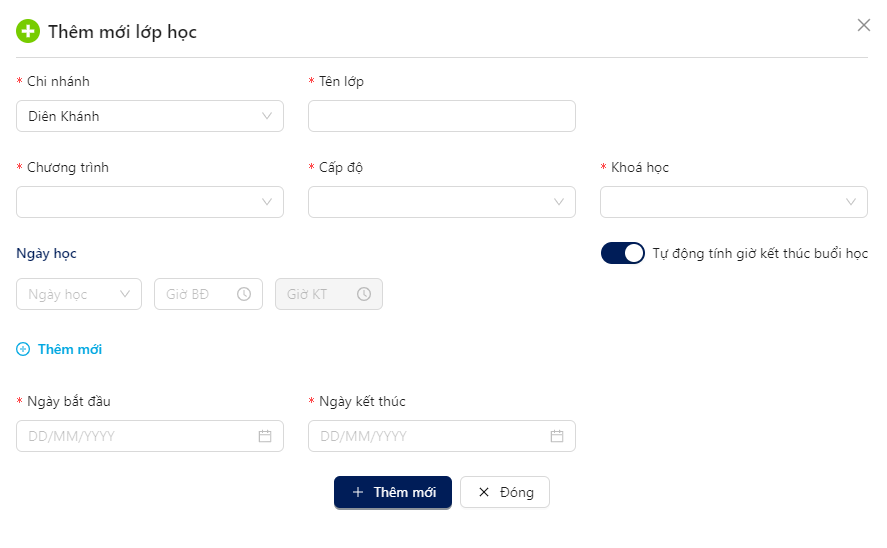The image size is (887, 548).
Task: Close the dialog using top-right X
Action: [863, 25]
